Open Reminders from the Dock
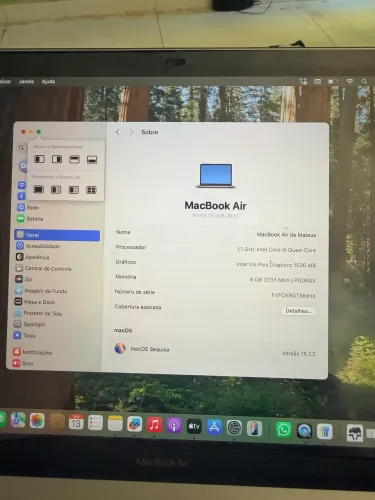Image resolution: width=375 pixels, height=500 pixels. (x=95, y=423)
